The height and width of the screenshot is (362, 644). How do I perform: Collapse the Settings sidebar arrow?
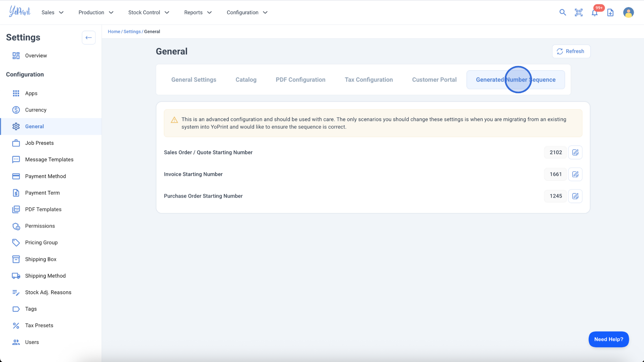[89, 38]
